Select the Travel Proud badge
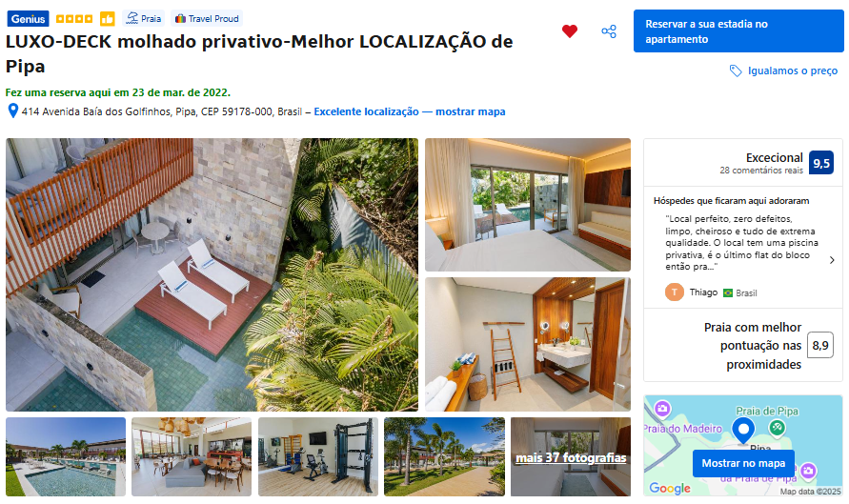 207,18
